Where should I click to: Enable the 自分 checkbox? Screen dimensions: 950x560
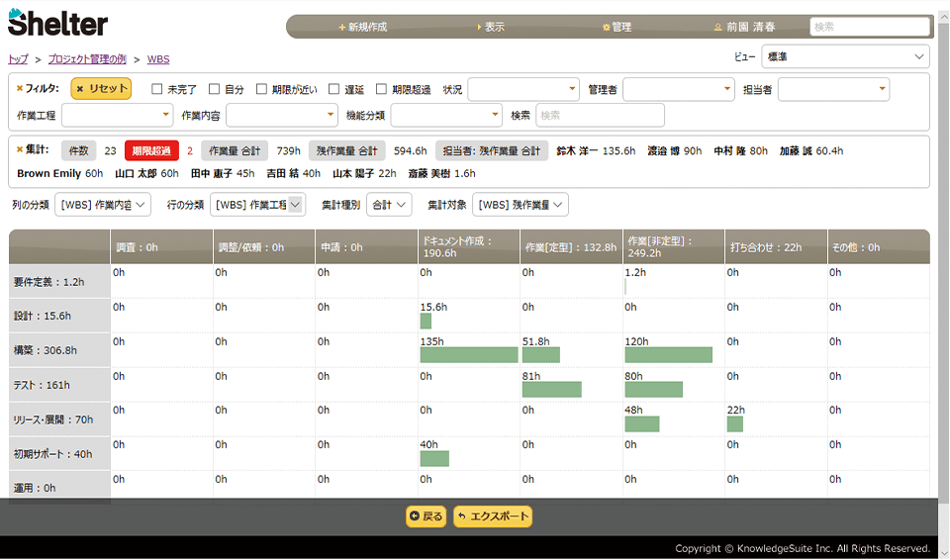(215, 89)
